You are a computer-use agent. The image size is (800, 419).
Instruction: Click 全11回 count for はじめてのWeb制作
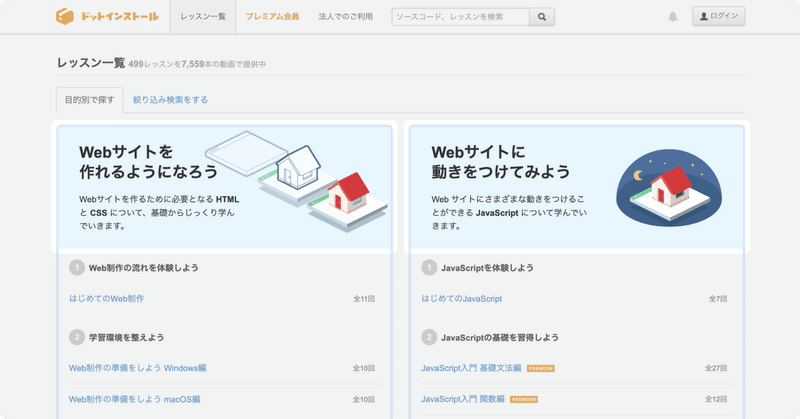tap(364, 299)
